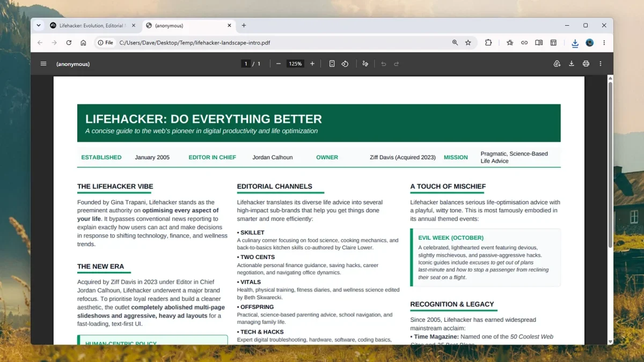Click the bookmarks star-list toolbar icon
This screenshot has height=362, width=644.
(510, 42)
